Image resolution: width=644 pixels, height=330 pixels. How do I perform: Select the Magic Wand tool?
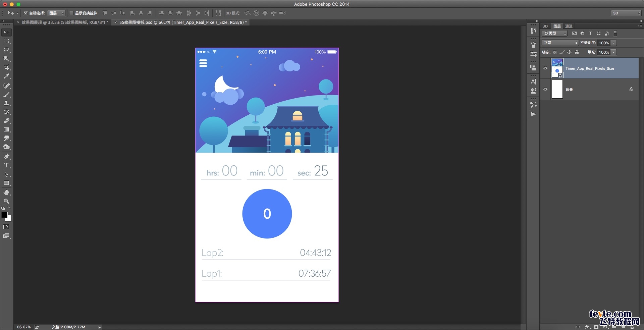tap(6, 59)
